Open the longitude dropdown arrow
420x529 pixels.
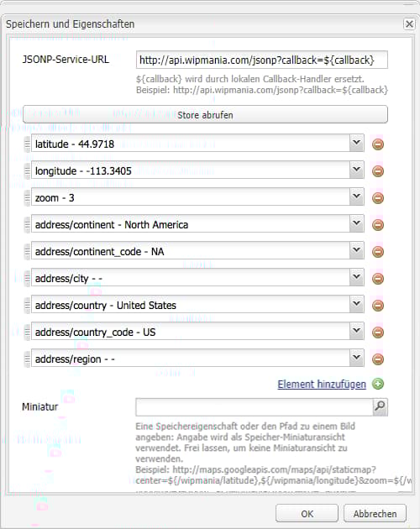pyautogui.click(x=356, y=170)
